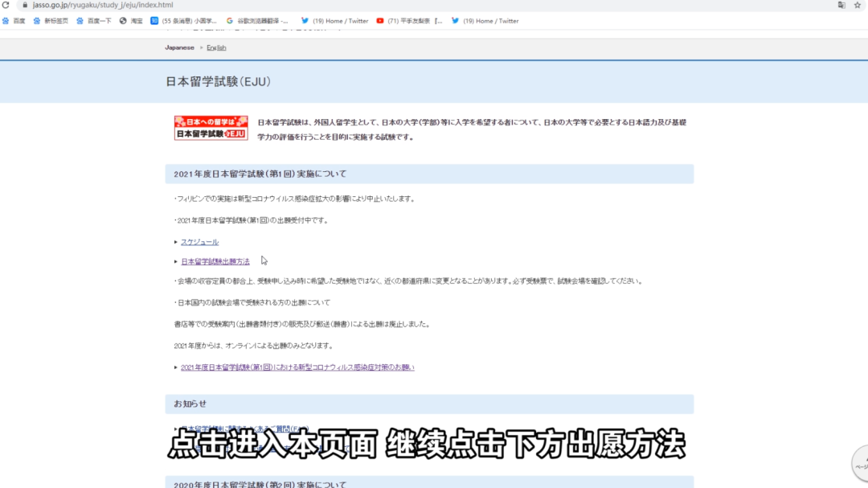Screen dimensions: 868x488
Task: Click the arrow bullet before 日本留学試験出願方法
Action: click(176, 261)
